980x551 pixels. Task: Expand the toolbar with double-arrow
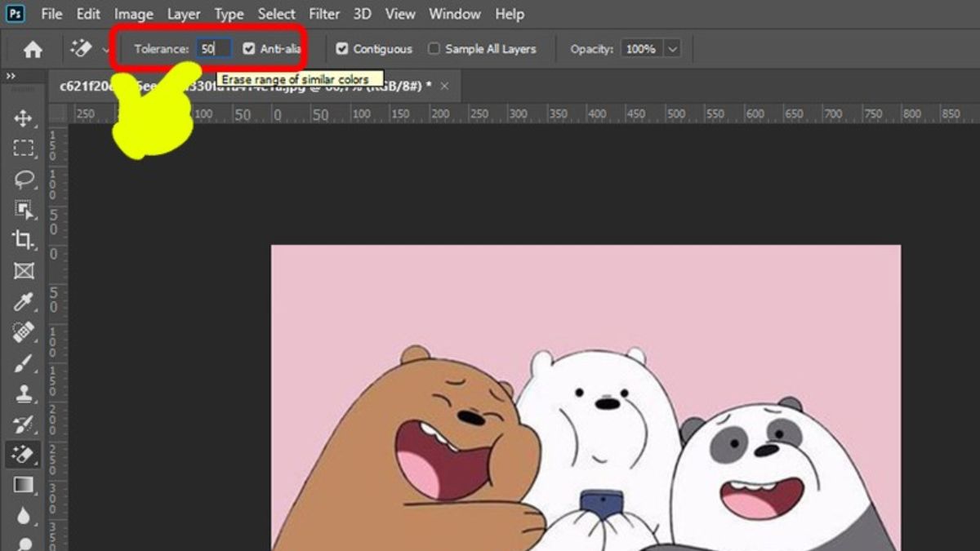pos(11,76)
